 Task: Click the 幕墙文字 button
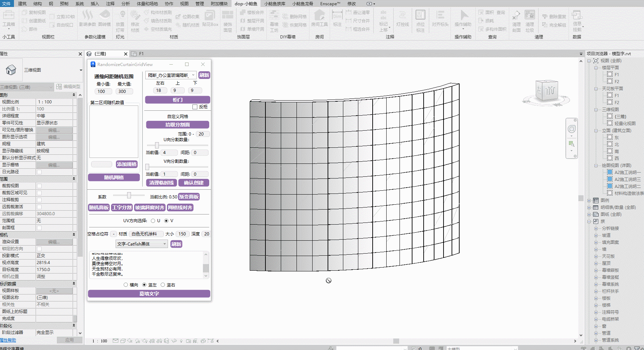click(x=149, y=294)
